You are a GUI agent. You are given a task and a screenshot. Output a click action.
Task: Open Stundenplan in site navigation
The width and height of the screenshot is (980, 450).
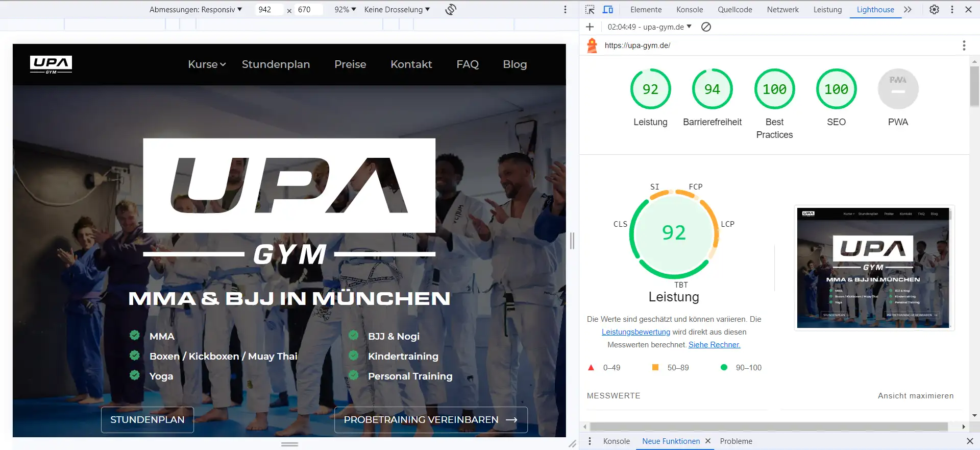tap(276, 64)
